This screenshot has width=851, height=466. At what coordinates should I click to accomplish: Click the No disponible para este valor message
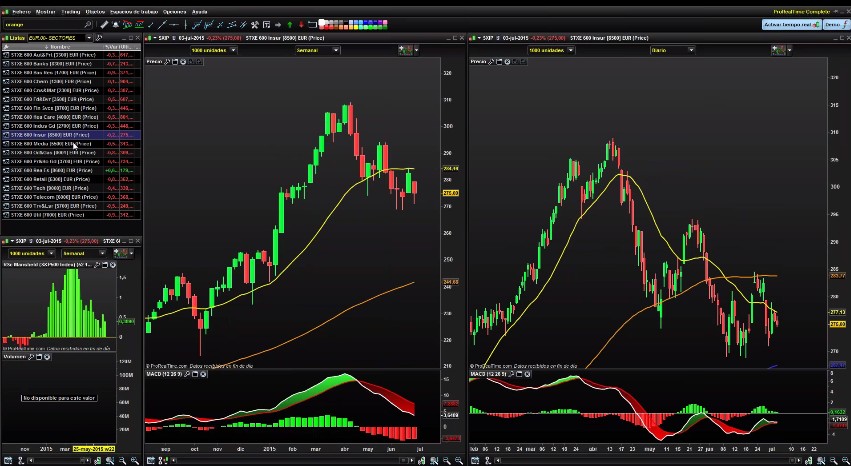coord(59,398)
